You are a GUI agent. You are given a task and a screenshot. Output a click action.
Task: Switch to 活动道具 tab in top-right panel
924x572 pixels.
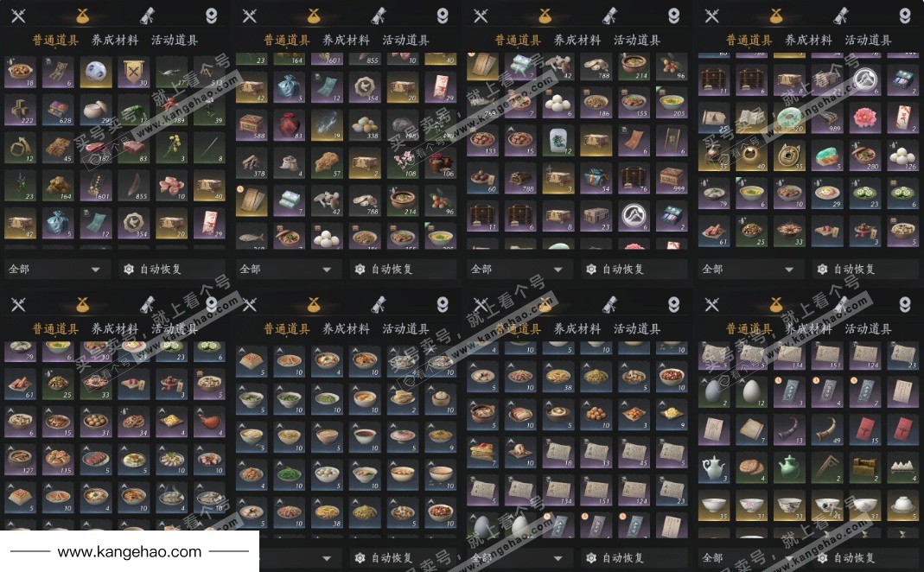click(868, 40)
